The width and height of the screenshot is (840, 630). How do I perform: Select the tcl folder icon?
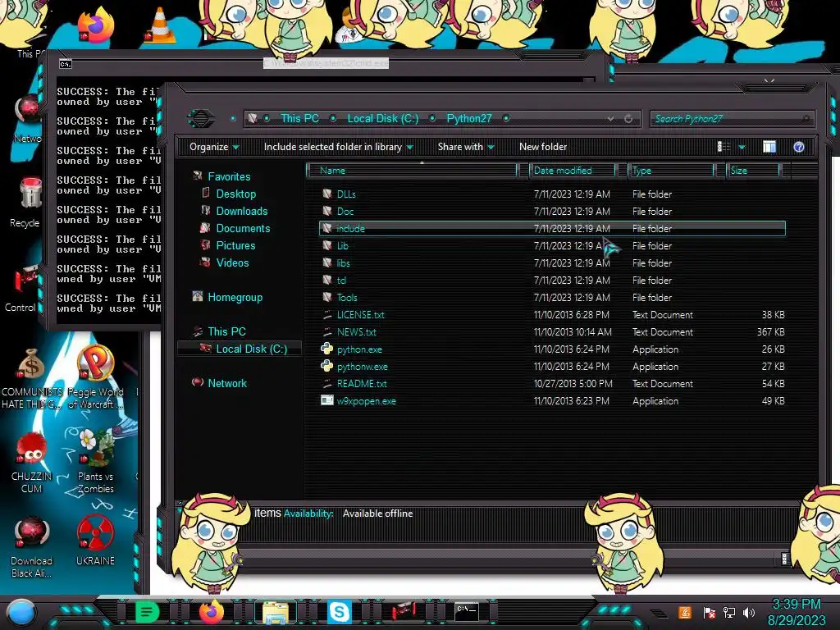coord(326,281)
